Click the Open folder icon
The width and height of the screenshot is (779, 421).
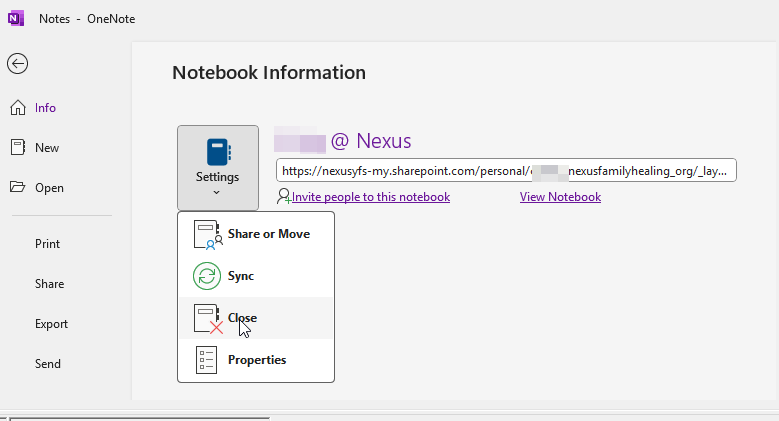click(17, 187)
